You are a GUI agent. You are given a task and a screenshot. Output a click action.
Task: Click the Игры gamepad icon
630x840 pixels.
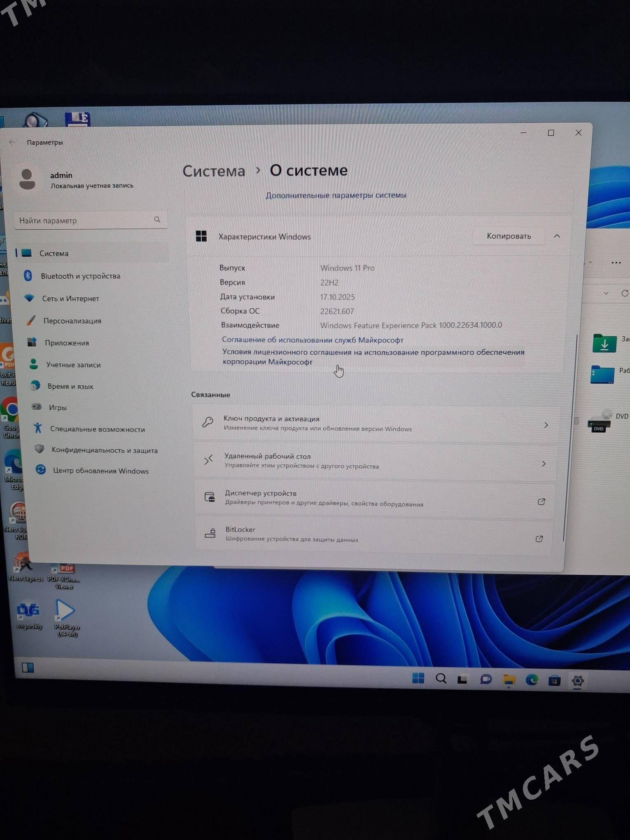[x=37, y=406]
